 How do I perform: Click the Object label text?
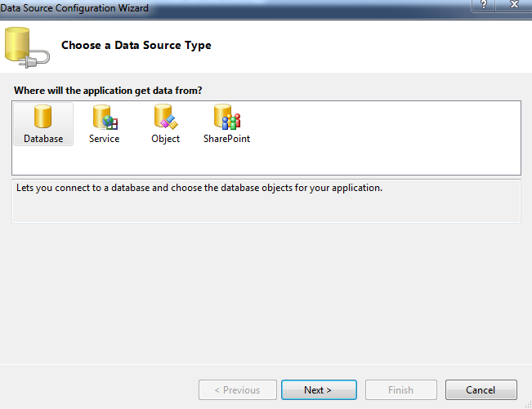point(166,139)
